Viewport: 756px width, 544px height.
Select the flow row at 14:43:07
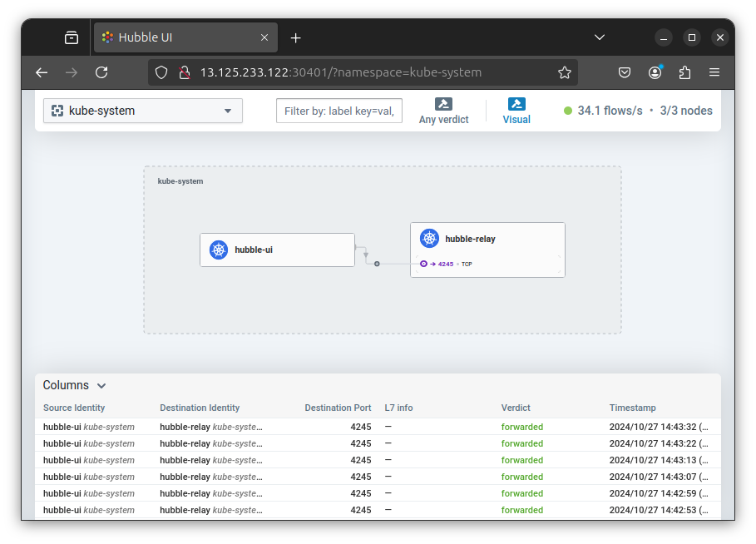[x=378, y=477]
